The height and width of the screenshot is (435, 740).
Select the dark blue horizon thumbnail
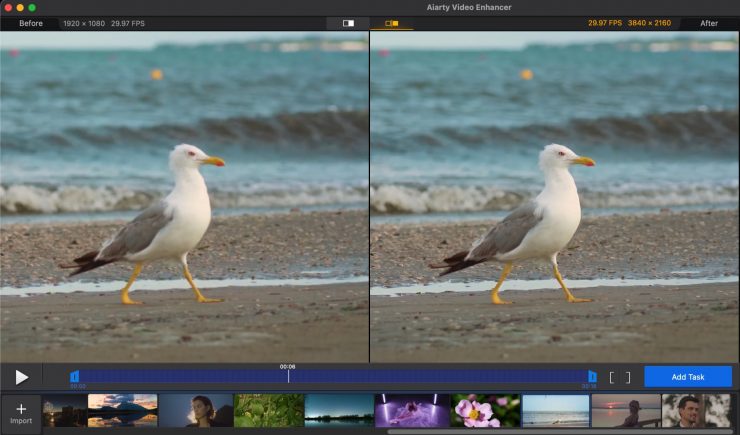pos(339,410)
